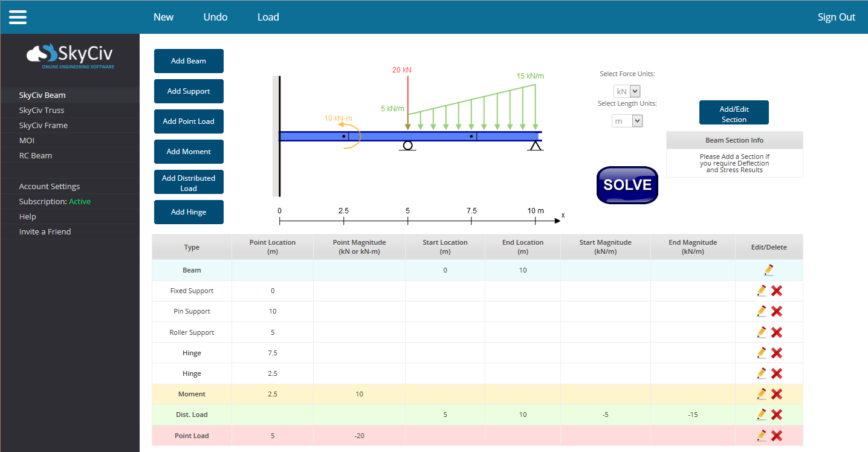
Task: Delete the Pin Support with the red X
Action: coord(777,311)
